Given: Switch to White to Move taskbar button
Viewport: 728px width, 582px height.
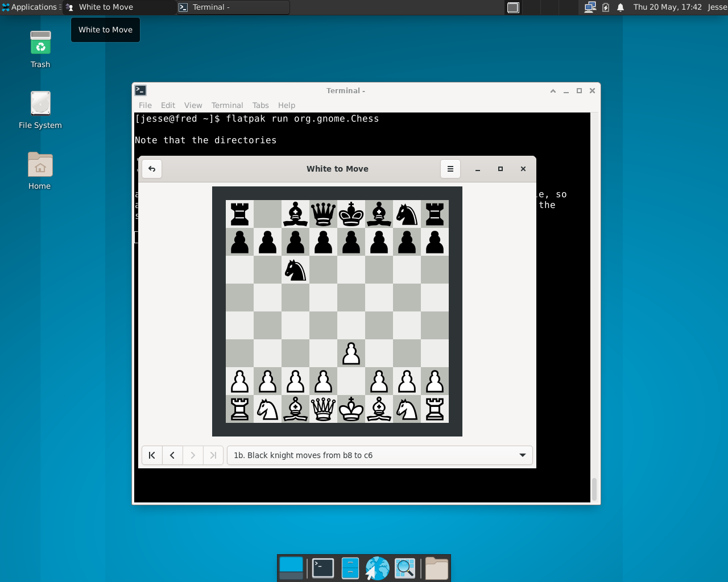Looking at the screenshot, I should click(119, 7).
